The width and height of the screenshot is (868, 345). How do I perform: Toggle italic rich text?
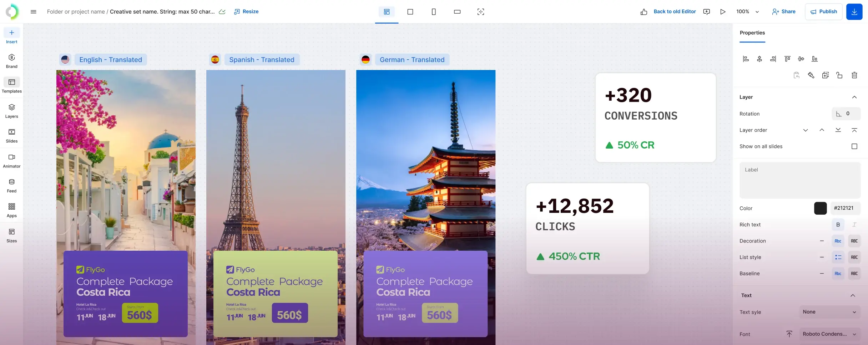pyautogui.click(x=854, y=225)
